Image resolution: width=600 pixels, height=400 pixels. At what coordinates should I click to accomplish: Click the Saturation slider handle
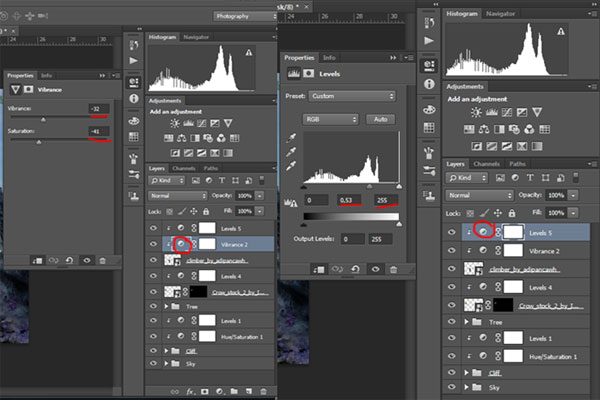click(39, 141)
